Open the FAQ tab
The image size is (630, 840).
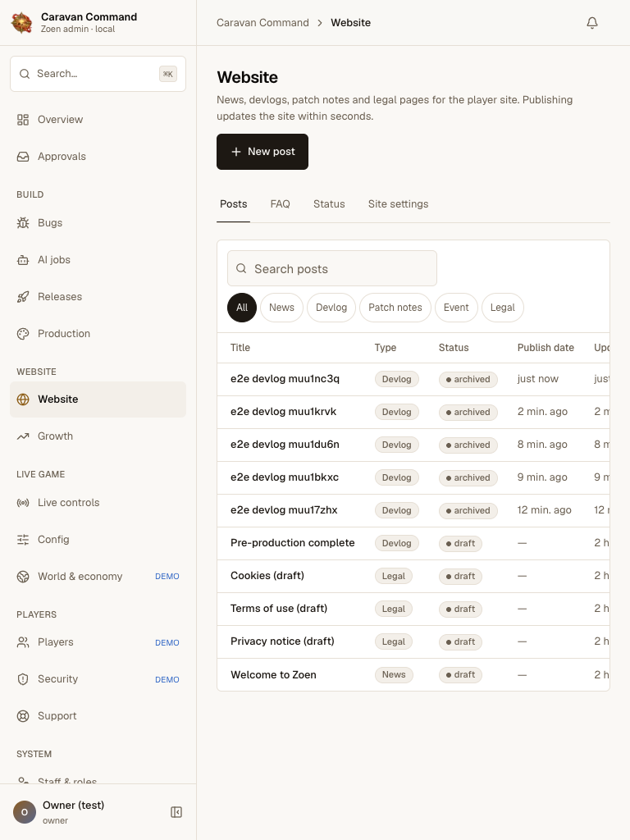[281, 204]
